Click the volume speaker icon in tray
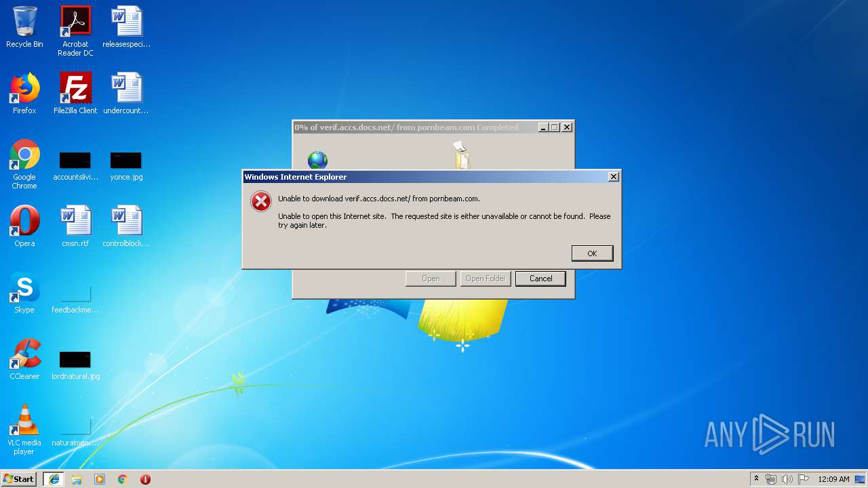Screen dimensions: 868x488 787,479
